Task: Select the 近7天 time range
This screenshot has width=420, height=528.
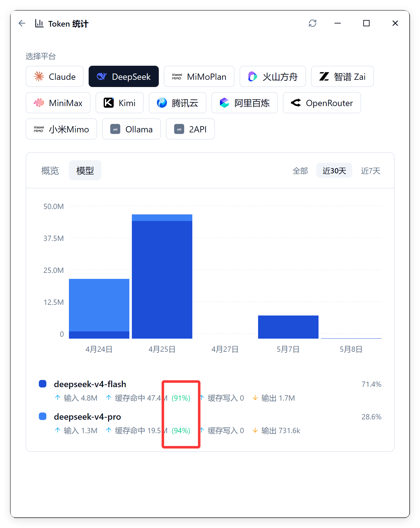Action: (x=371, y=171)
